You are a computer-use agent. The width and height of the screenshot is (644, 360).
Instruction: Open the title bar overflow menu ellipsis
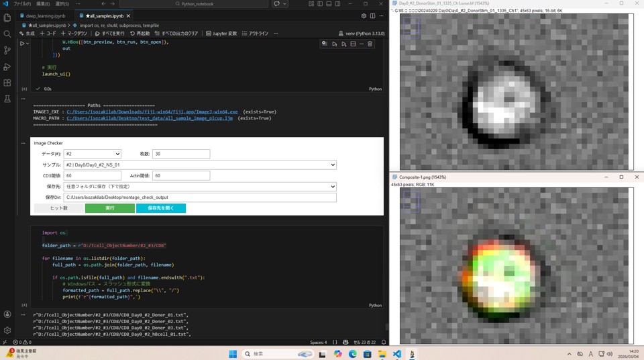tap(78, 4)
